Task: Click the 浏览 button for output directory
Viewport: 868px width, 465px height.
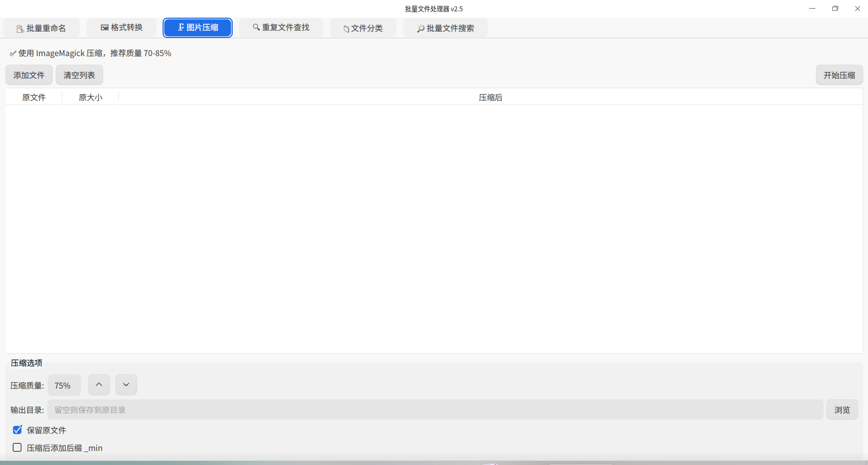Action: coord(842,410)
